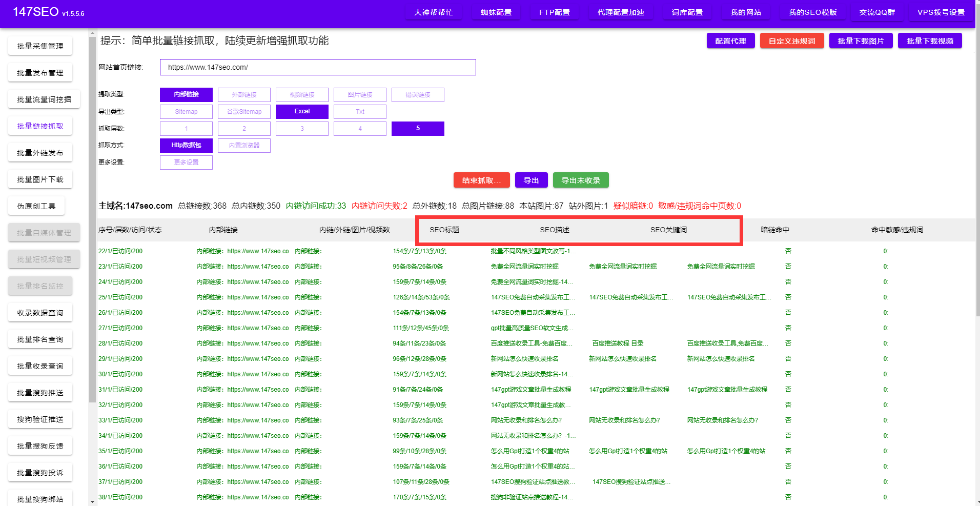Open 配置代理 in top right
The width and height of the screenshot is (980, 506).
(x=730, y=41)
